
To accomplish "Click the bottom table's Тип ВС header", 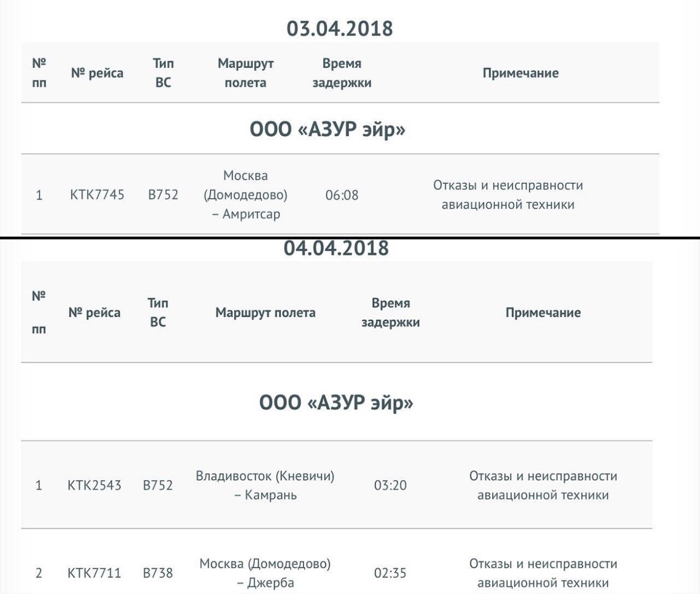I will click(x=158, y=312).
